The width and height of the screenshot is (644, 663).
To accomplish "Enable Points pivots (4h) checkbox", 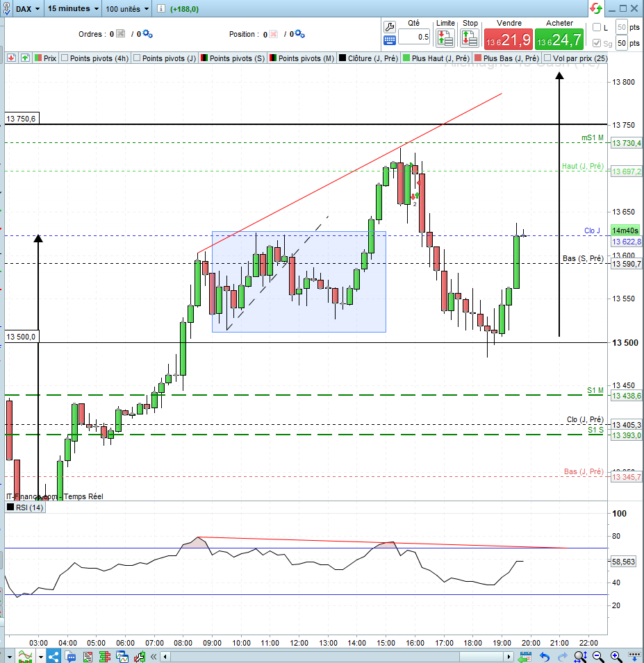I will (65, 58).
